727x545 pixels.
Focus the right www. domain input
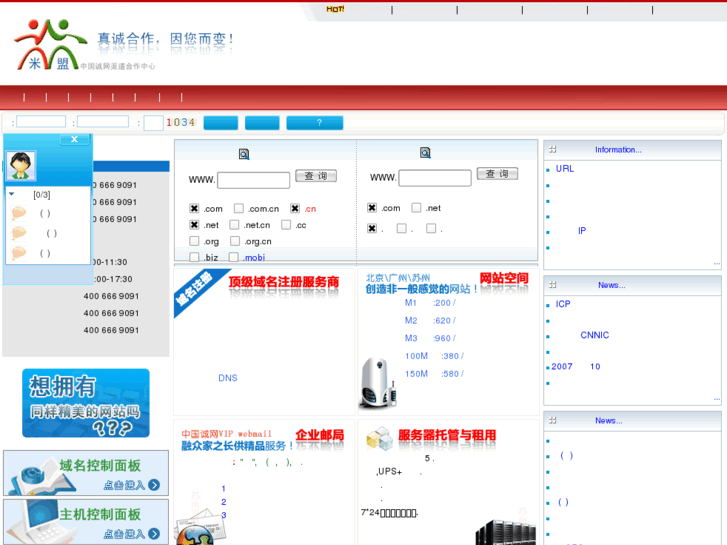pos(435,178)
